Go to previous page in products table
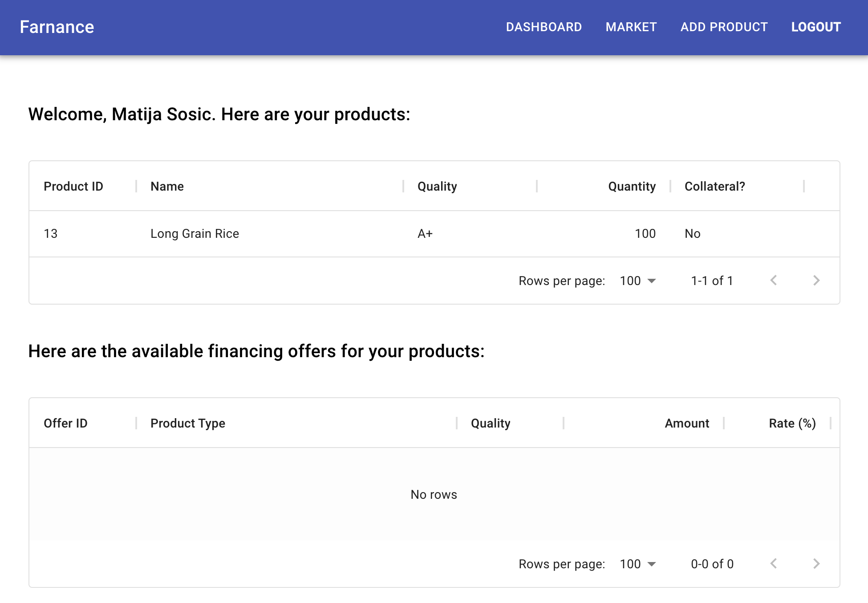Viewport: 868px width, 603px height. [774, 281]
